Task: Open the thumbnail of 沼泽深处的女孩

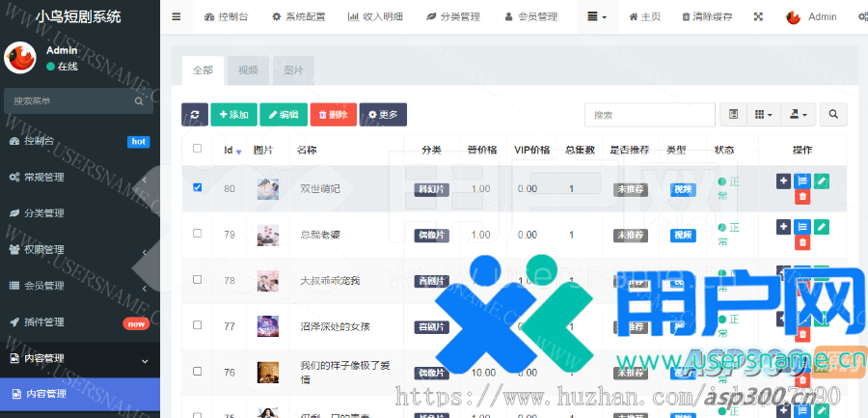Action: tap(268, 326)
